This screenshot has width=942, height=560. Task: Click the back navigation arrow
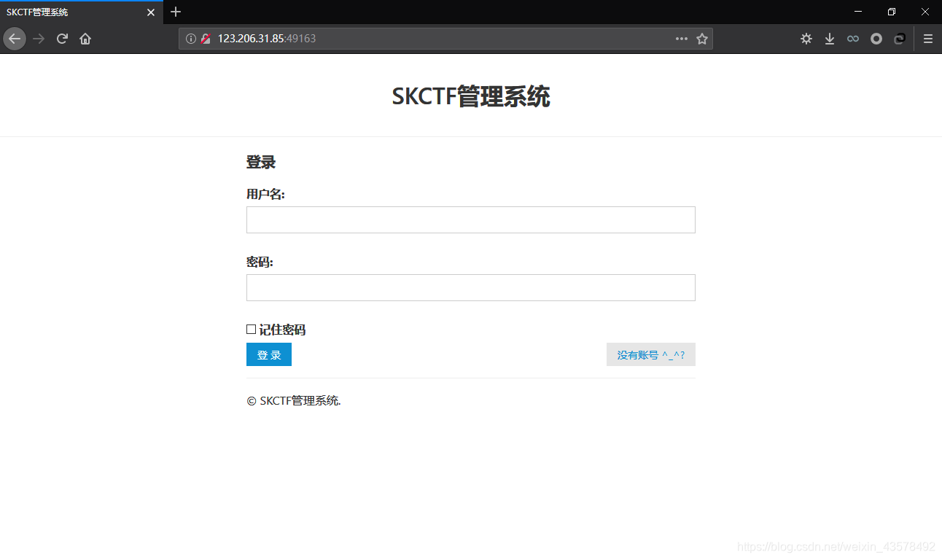click(x=14, y=38)
